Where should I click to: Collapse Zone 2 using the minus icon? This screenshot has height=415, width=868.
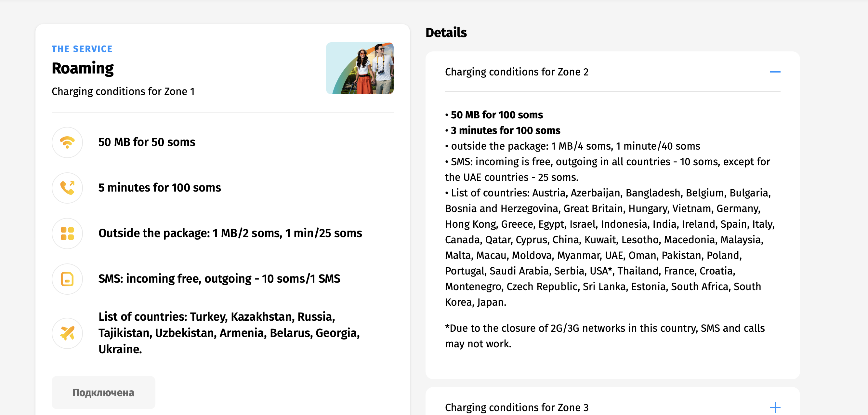pyautogui.click(x=775, y=72)
